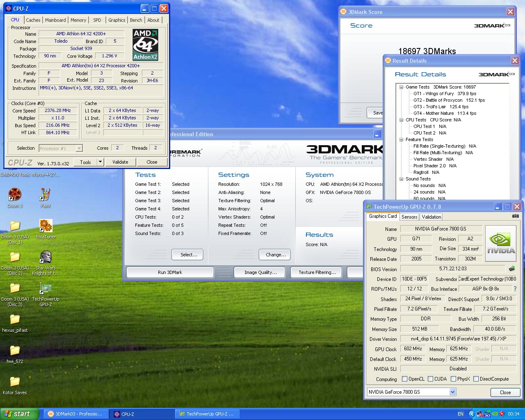Collapse the Sound Tests tree node
This screenshot has height=420, width=525.
click(x=402, y=179)
